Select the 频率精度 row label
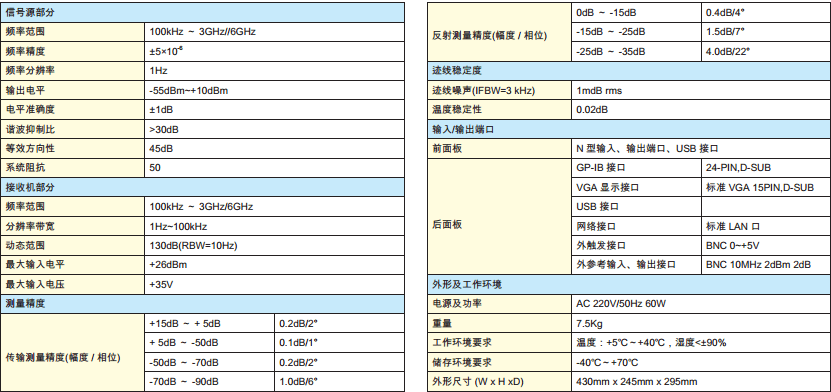Screen dimensions: 831x392 click(x=73, y=51)
